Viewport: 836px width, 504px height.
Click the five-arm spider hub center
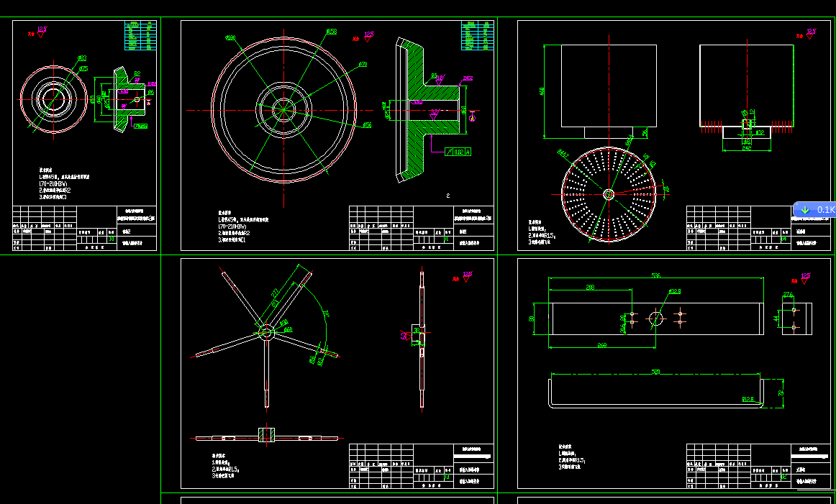(265, 334)
